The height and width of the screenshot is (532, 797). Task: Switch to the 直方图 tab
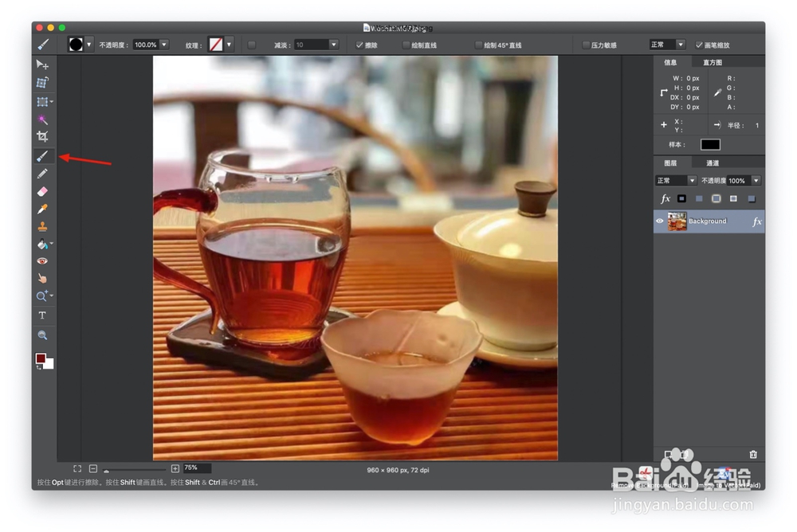pos(712,62)
